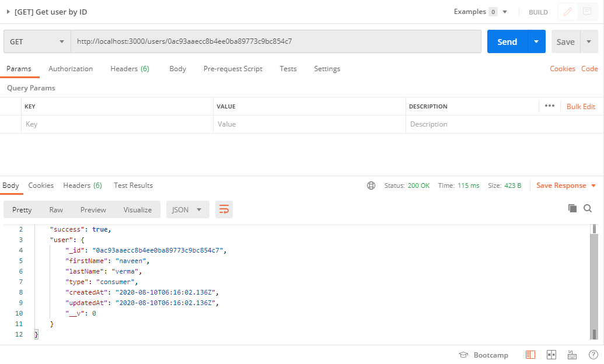
Task: Select the request Params tab
Action: 19,69
